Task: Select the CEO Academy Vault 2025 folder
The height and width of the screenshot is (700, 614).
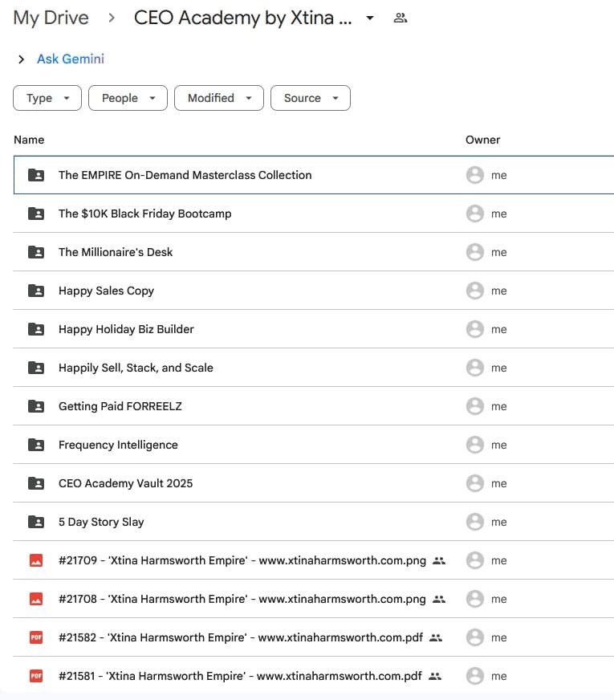Action: 125,483
